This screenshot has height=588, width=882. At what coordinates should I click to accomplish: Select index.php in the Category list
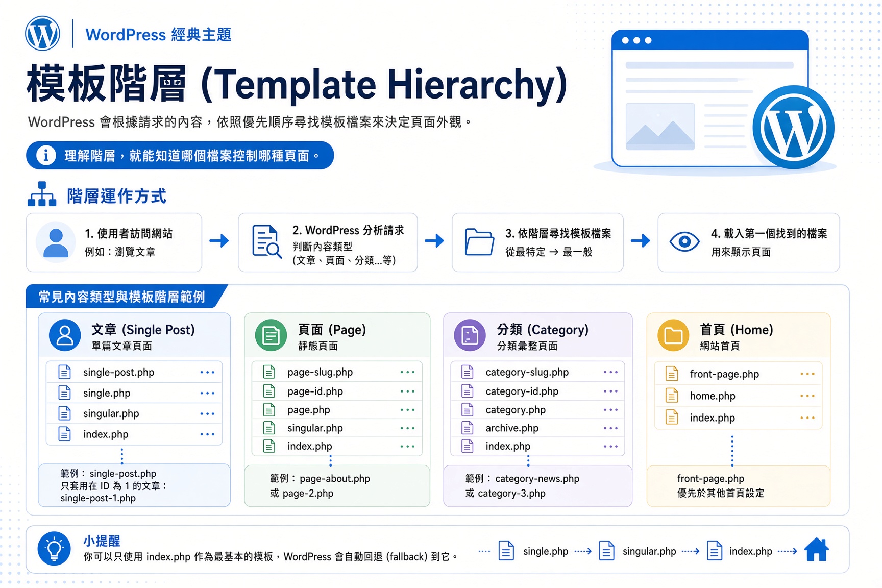508,446
